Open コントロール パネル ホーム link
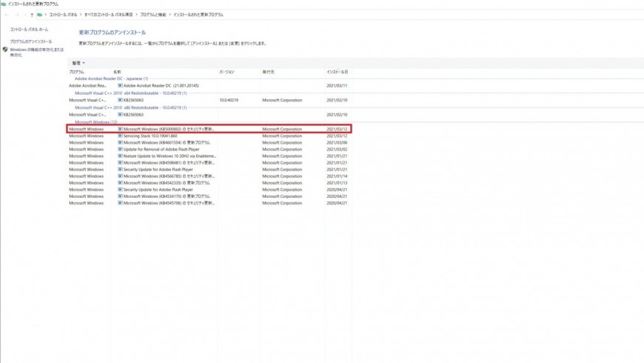Viewport: 644px width, 363px height. point(29,30)
